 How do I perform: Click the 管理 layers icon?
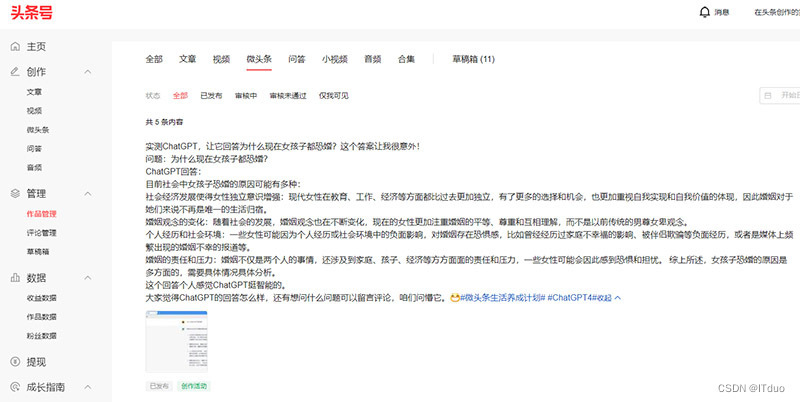click(15, 193)
